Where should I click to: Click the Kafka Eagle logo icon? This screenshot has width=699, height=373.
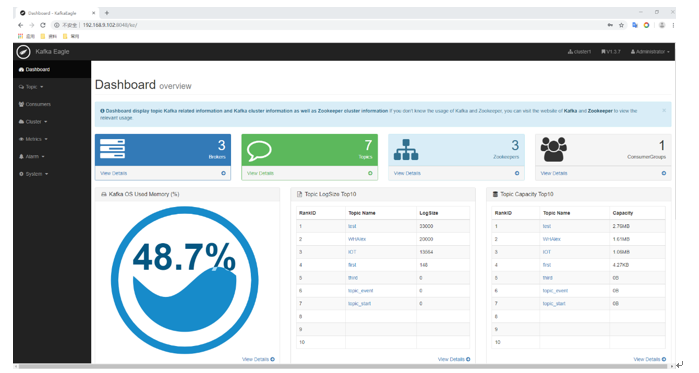[23, 52]
